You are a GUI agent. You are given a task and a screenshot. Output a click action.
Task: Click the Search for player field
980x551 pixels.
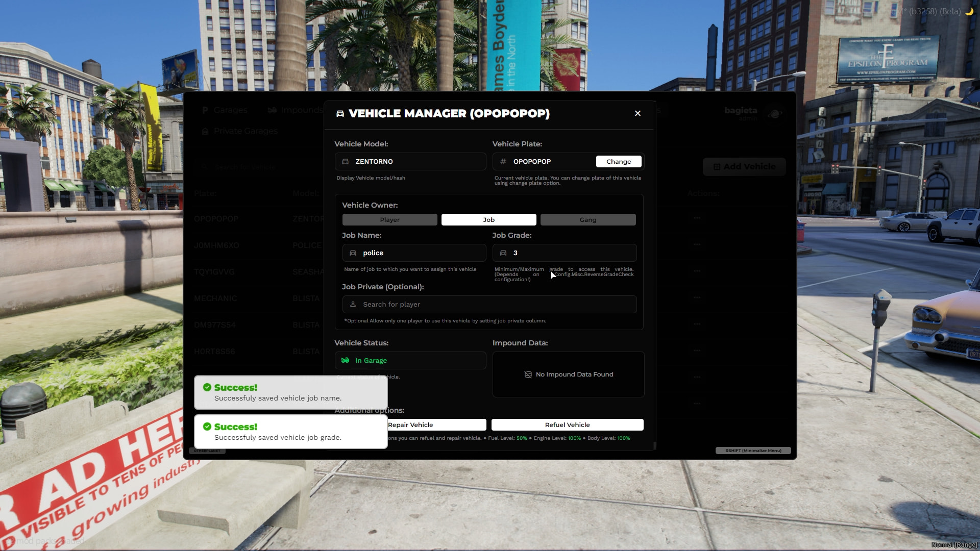(489, 305)
